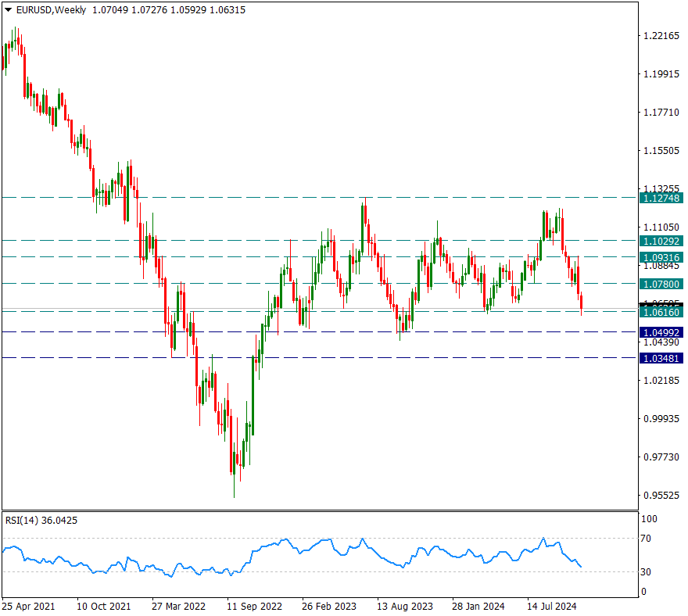The height and width of the screenshot is (616, 688).
Task: Select the blue 1.03481 price label
Action: pos(661,358)
